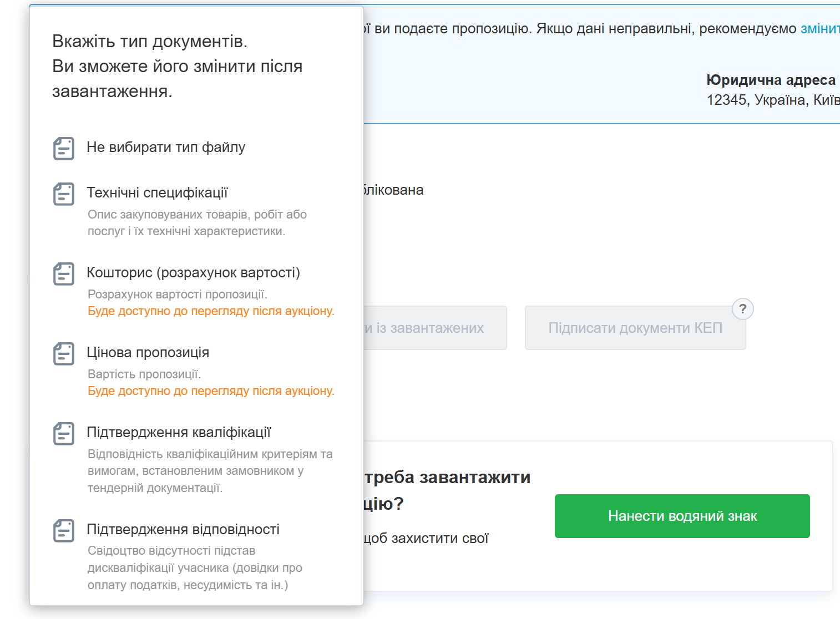Image resolution: width=840 pixels, height=619 pixels.
Task: Open the question mark help icon
Action: pyautogui.click(x=742, y=309)
